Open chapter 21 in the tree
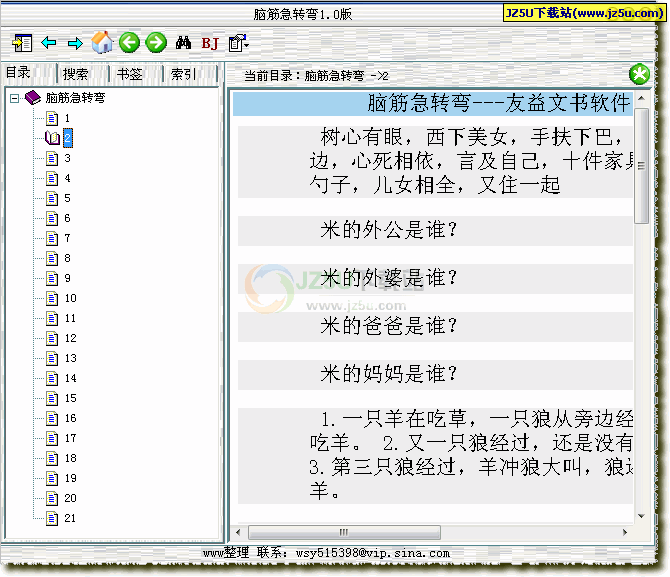This screenshot has height=577, width=670. 70,518
